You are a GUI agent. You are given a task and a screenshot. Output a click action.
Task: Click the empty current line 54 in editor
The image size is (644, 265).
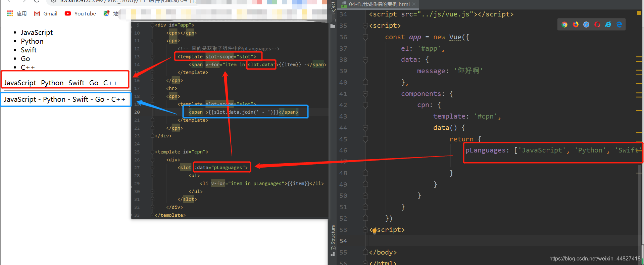[x=503, y=241]
